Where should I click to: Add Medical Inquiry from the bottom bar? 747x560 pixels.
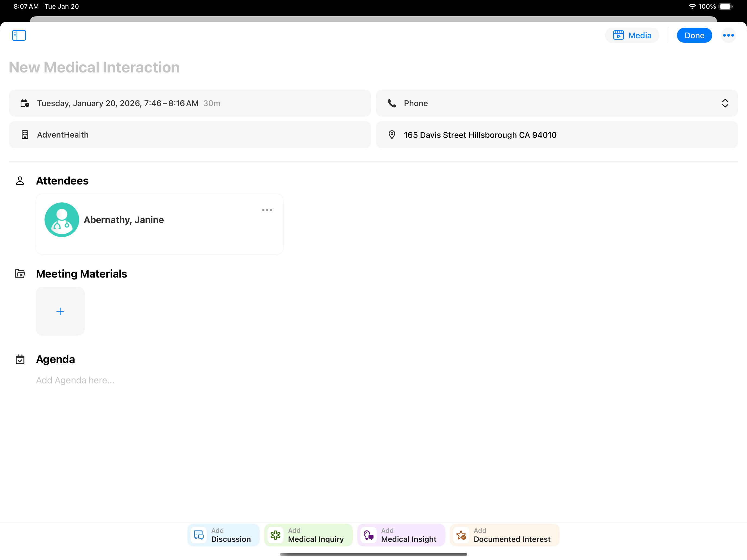pos(308,535)
